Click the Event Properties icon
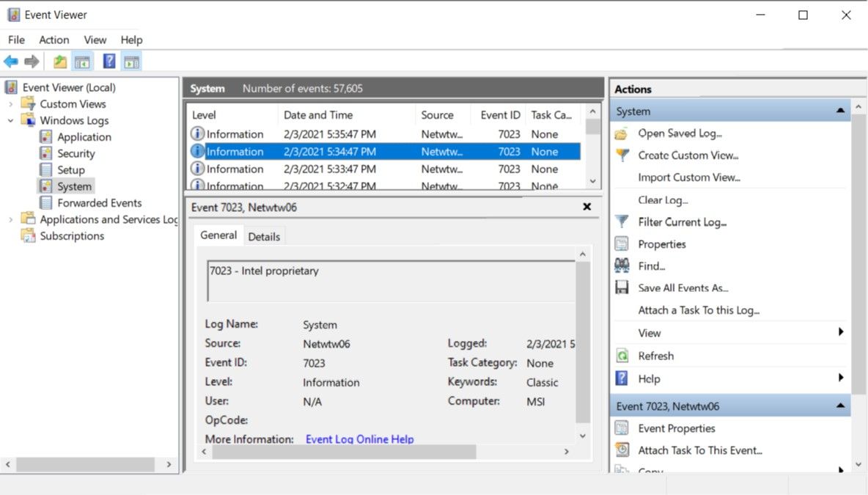The height and width of the screenshot is (495, 868). (622, 428)
